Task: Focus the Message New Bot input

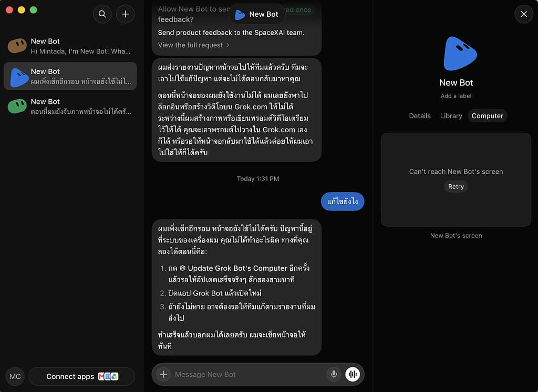Action: pyautogui.click(x=248, y=374)
